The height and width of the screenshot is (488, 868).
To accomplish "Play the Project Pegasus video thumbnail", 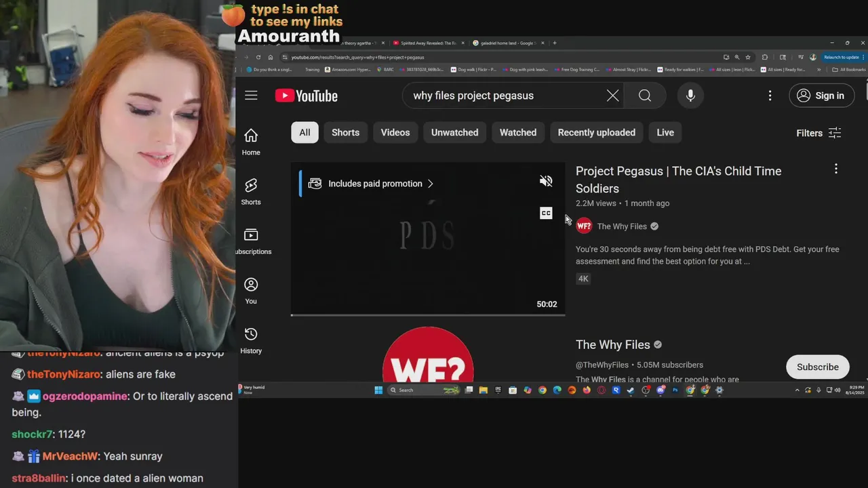I will [428, 239].
